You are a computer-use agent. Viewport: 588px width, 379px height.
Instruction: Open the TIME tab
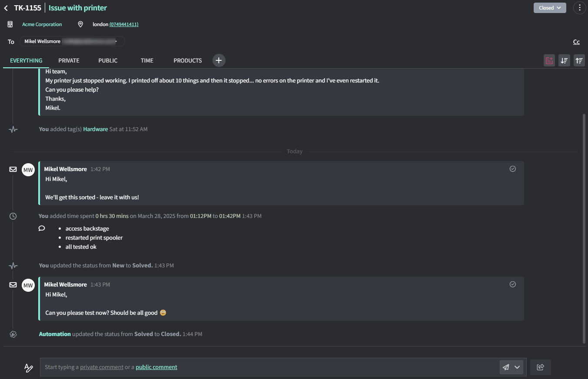147,60
